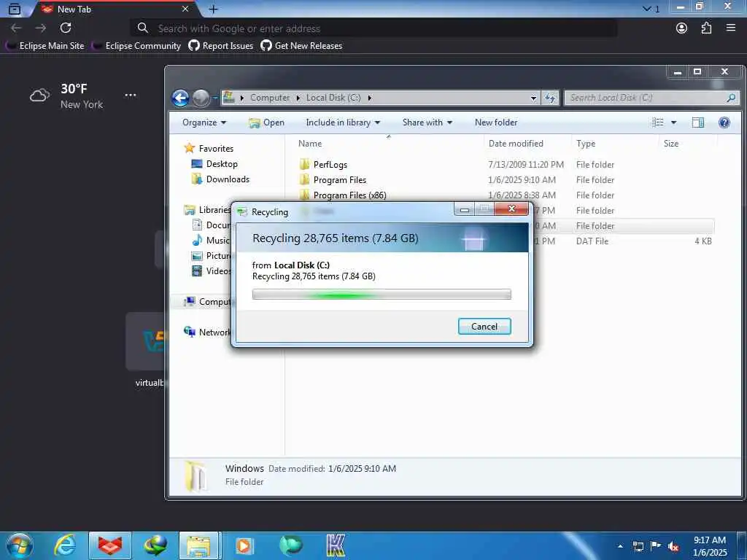The width and height of the screenshot is (747, 560).
Task: Open address bar history dropdown
Action: pyautogui.click(x=533, y=98)
